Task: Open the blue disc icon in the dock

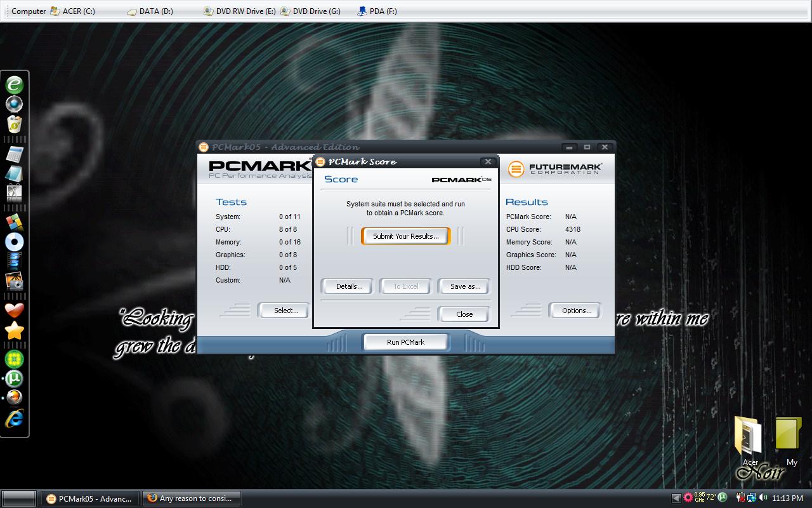Action: [x=14, y=242]
